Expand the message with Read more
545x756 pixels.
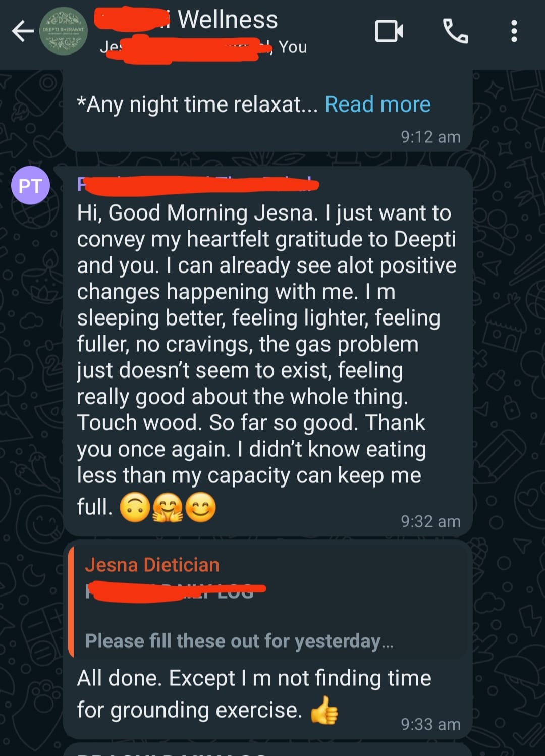point(377,104)
